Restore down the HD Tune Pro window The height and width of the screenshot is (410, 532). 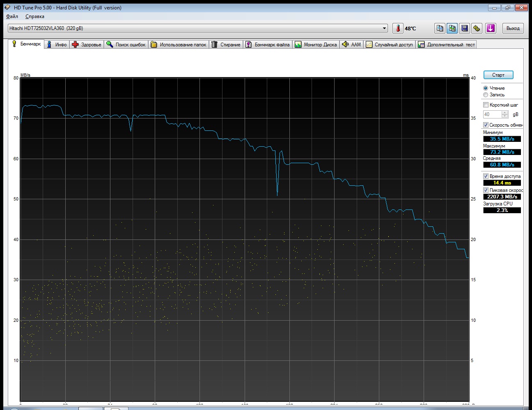(508, 7)
